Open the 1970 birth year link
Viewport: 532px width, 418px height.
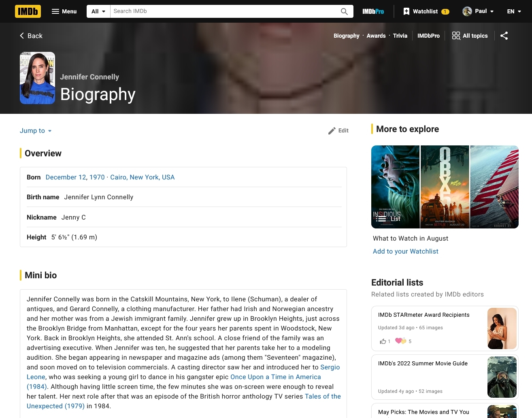pyautogui.click(x=97, y=177)
